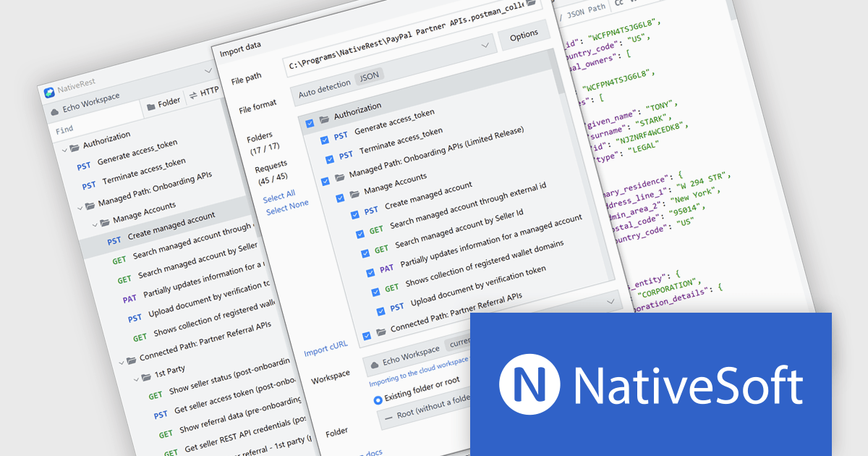Click the NativeRest app logo icon

(x=49, y=92)
